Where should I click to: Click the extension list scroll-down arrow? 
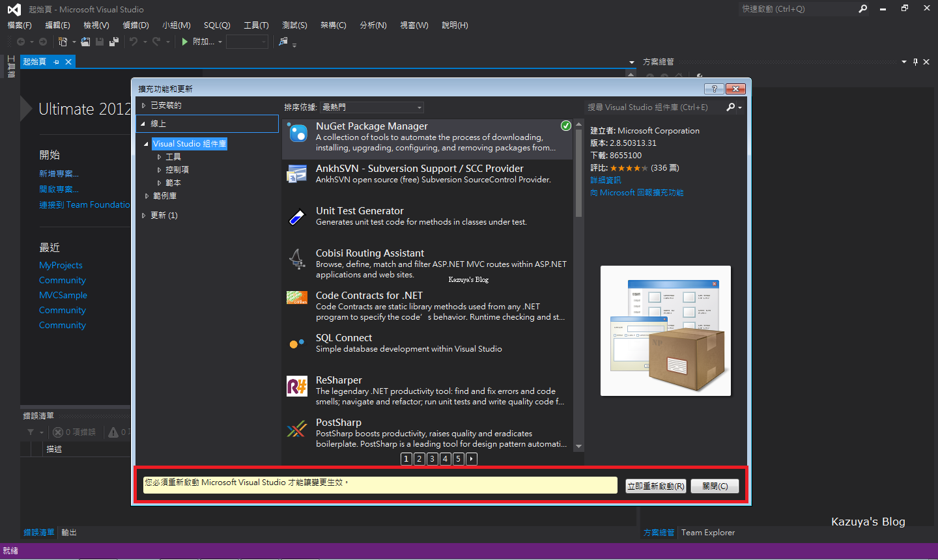578,447
